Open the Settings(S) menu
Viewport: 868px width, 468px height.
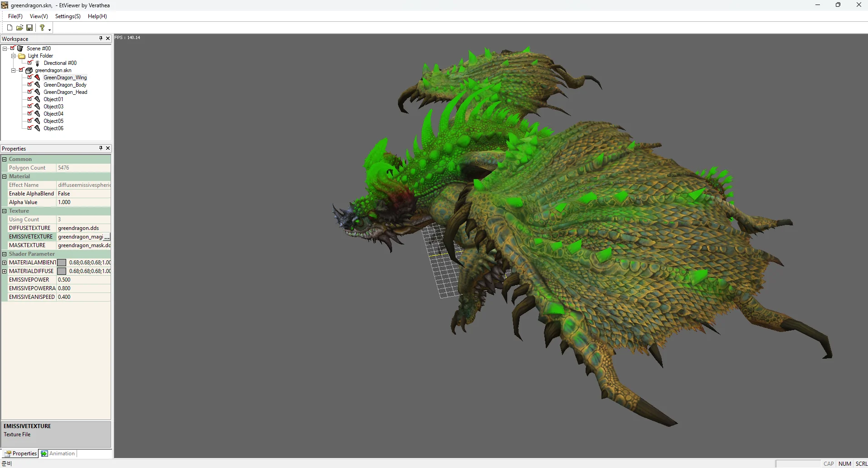coord(68,16)
